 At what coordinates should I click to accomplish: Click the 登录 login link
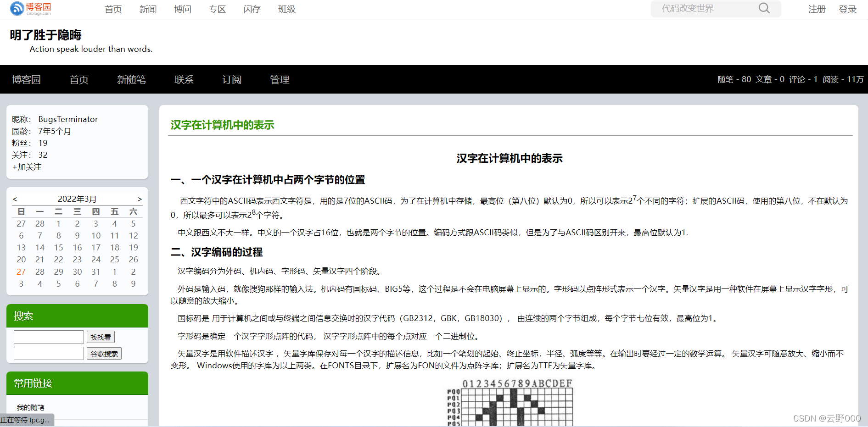tap(847, 9)
